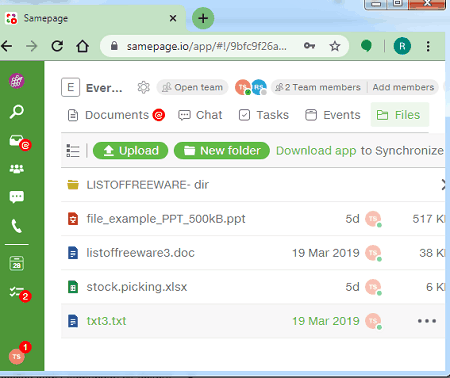Open the teams people icon in the sidebar
450x378 pixels.
tap(17, 169)
